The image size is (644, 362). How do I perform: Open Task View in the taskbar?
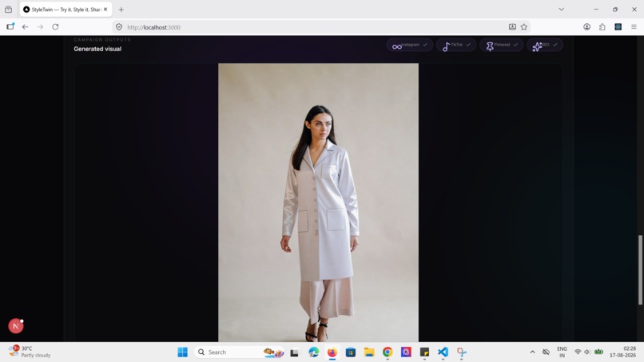coord(294,352)
